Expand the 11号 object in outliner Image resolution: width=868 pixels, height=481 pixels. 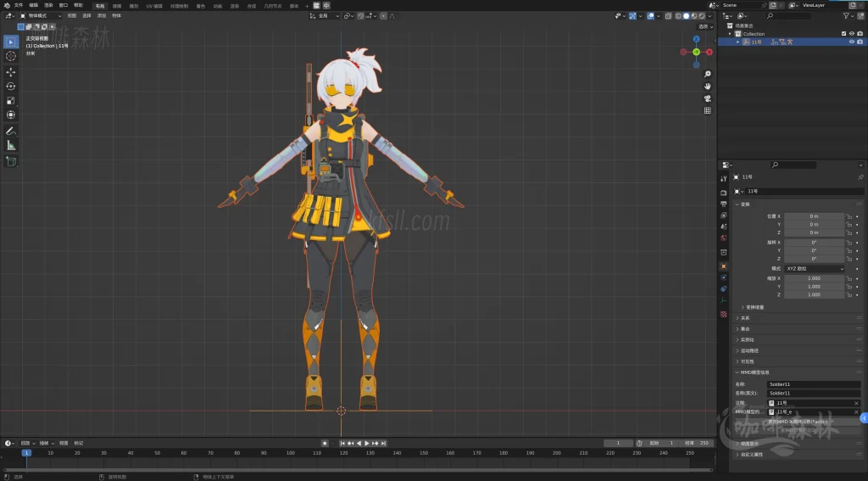(x=738, y=42)
